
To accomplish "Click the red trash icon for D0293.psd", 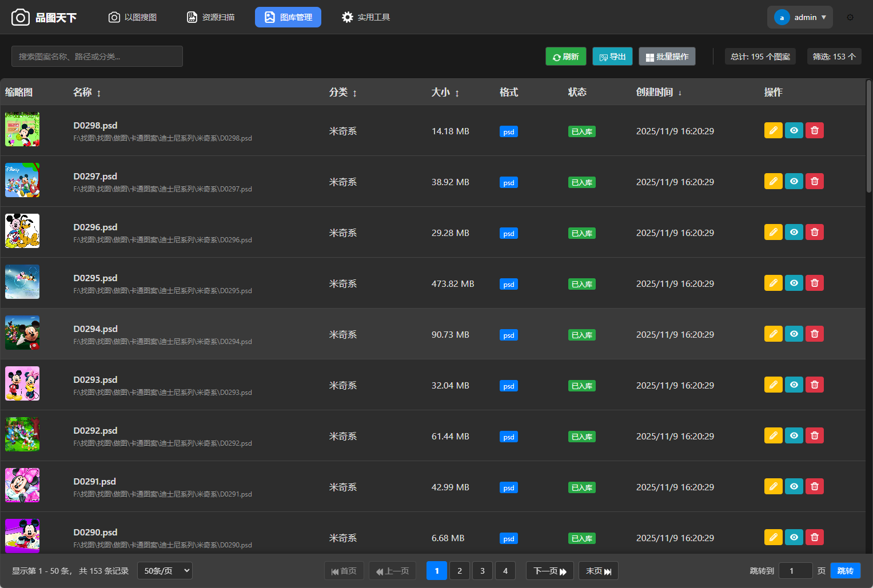I will pos(814,385).
